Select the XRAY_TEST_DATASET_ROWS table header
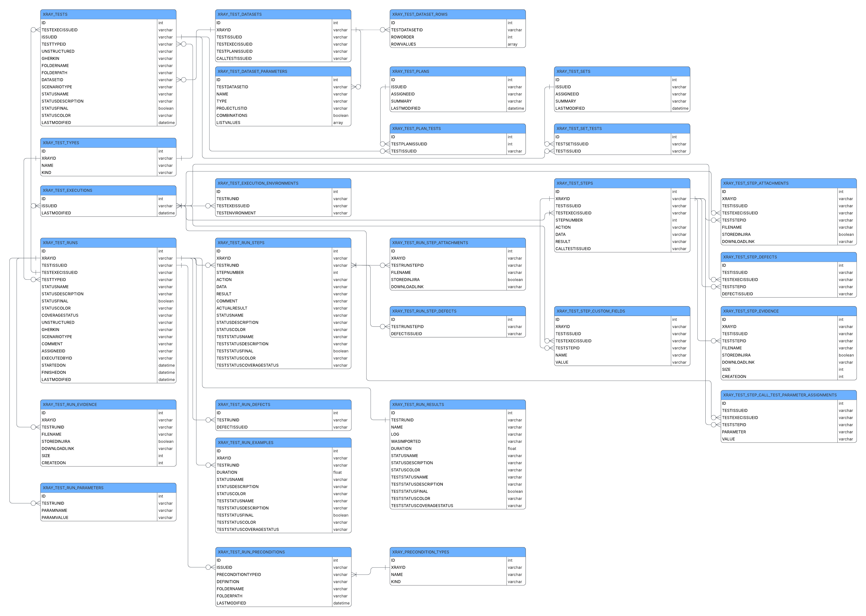Image resolution: width=866 pixels, height=616 pixels. coord(458,15)
